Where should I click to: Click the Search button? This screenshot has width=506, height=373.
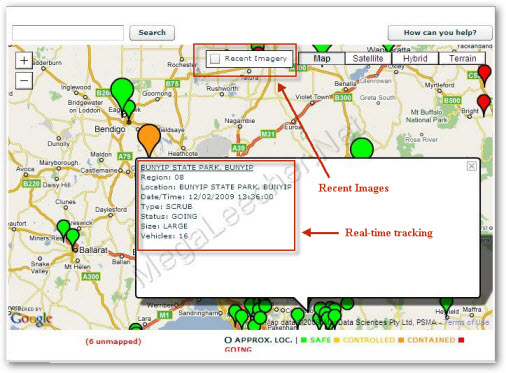click(x=152, y=33)
